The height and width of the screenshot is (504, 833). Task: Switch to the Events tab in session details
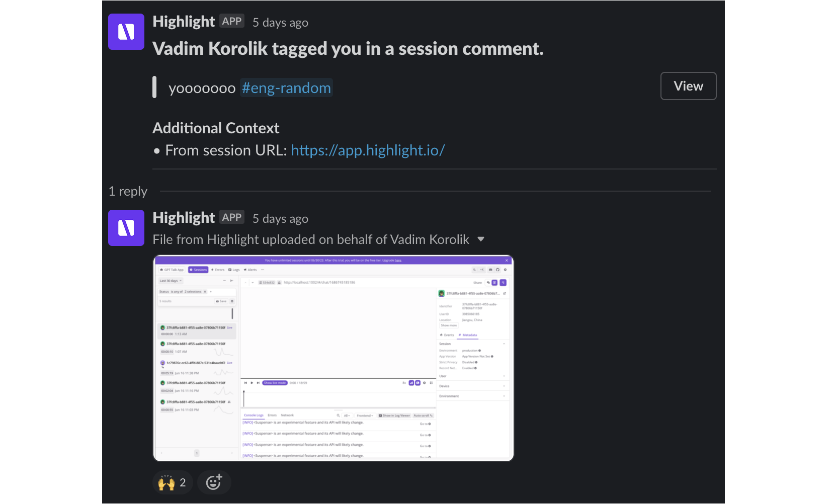(448, 335)
